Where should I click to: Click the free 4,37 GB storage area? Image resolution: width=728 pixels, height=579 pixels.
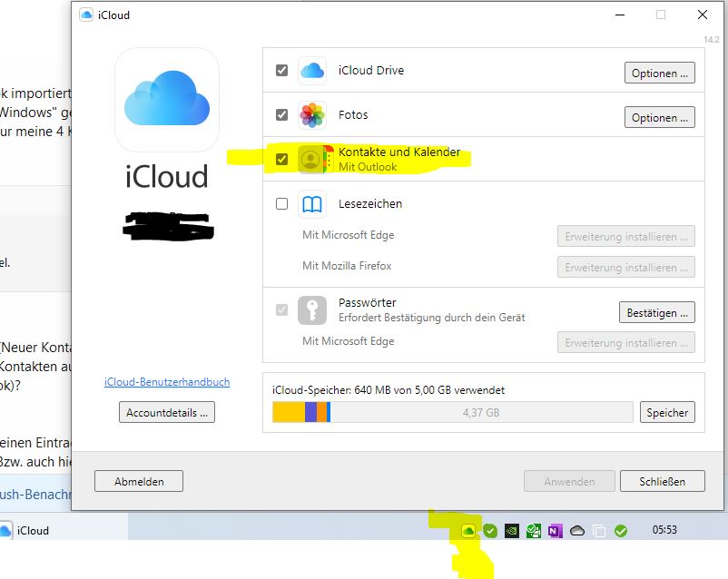[481, 412]
